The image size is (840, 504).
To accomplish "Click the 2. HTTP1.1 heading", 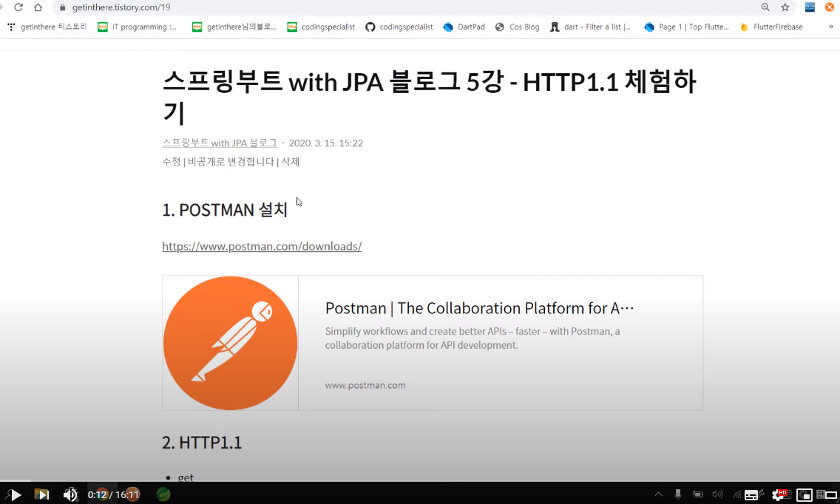I will point(202,443).
